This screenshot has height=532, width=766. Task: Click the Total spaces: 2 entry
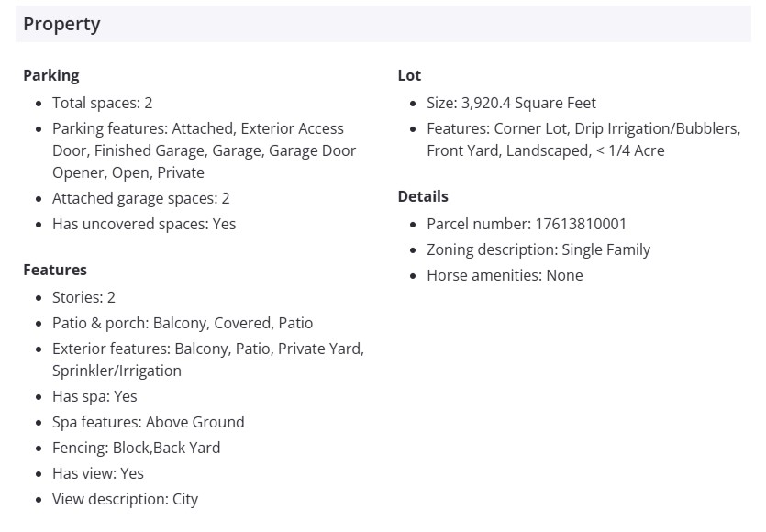coord(102,103)
